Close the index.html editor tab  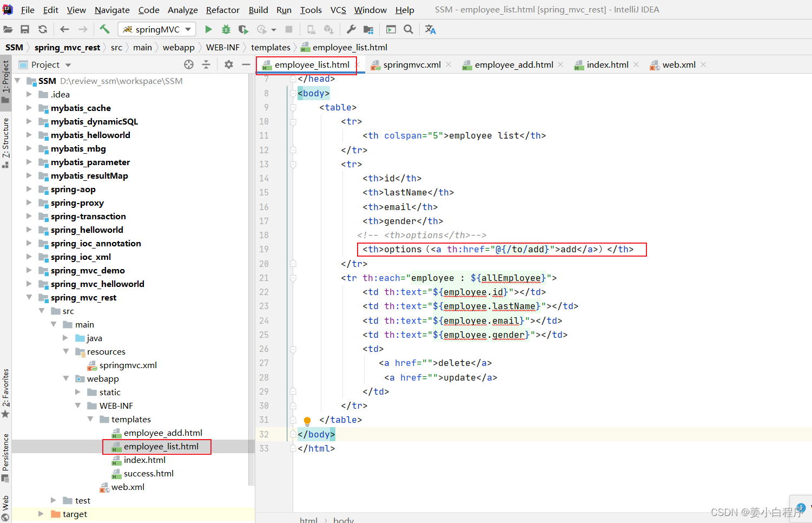pyautogui.click(x=636, y=64)
